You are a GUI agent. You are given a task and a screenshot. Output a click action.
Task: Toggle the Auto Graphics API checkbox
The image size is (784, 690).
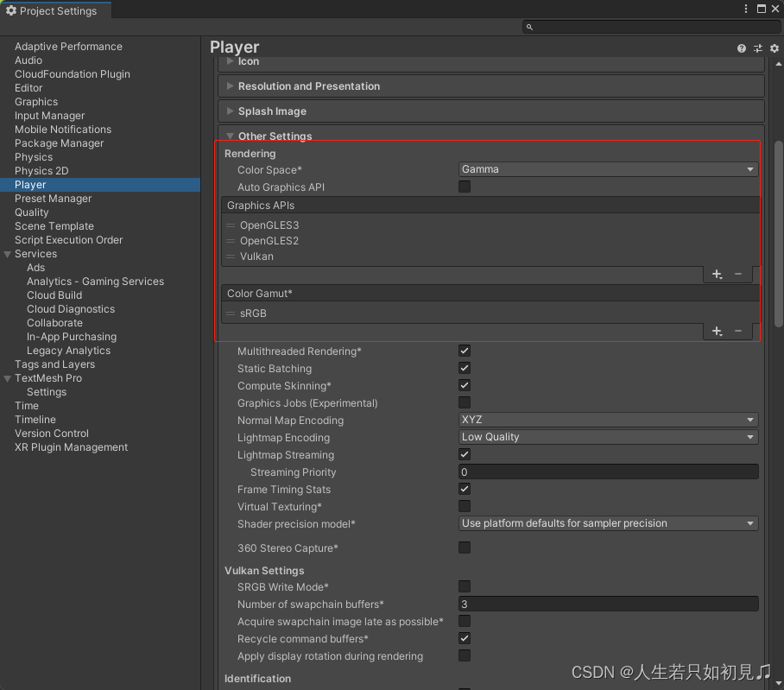[464, 187]
